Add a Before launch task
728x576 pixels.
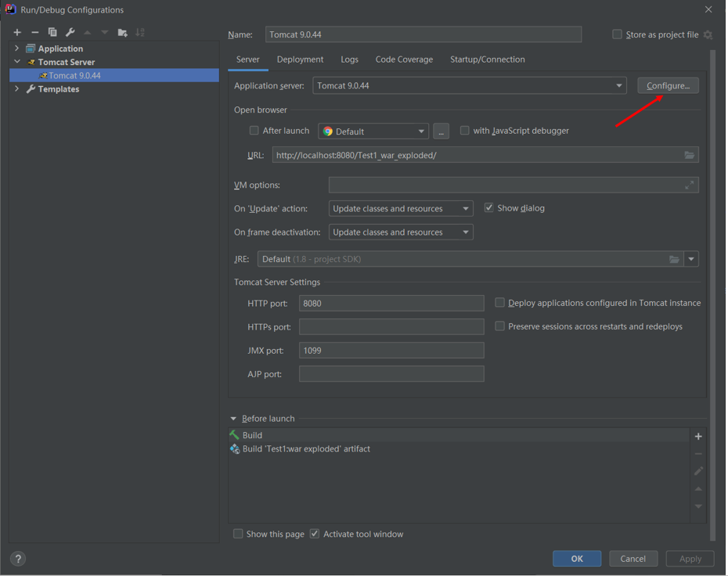(698, 436)
